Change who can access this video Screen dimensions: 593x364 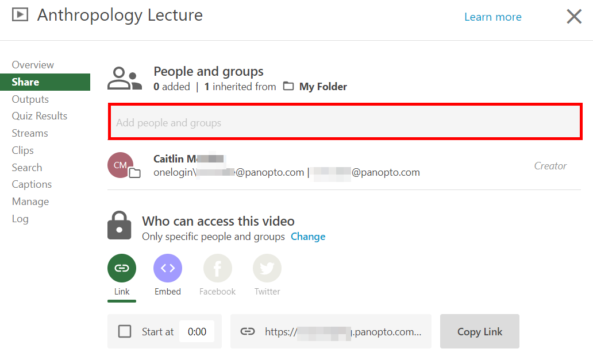click(308, 237)
